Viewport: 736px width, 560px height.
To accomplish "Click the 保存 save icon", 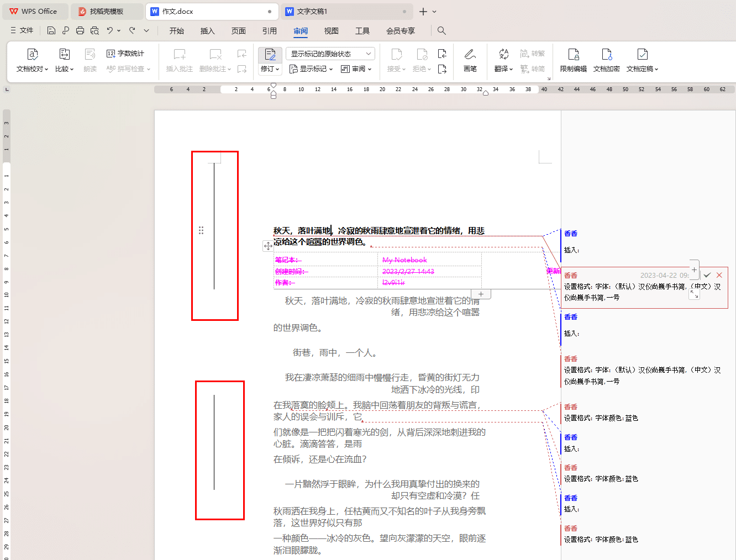I will click(x=51, y=30).
